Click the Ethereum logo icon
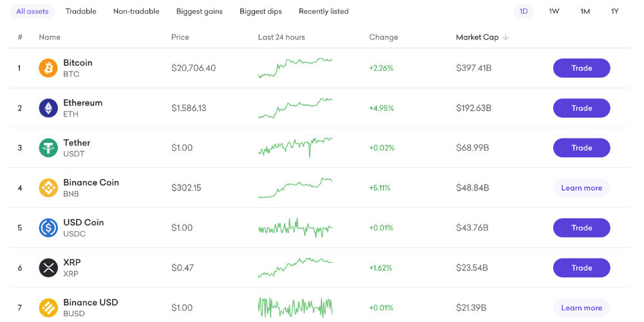This screenshot has width=644, height=322. pos(48,108)
